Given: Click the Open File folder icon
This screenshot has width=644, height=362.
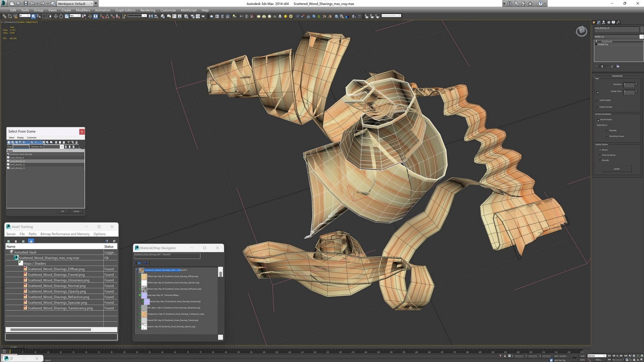Looking at the screenshot, I should (x=19, y=3).
